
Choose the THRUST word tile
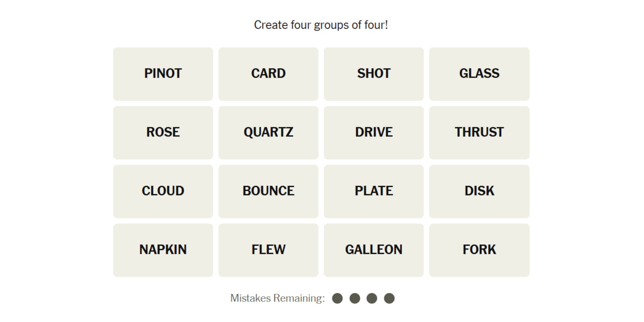(x=479, y=133)
